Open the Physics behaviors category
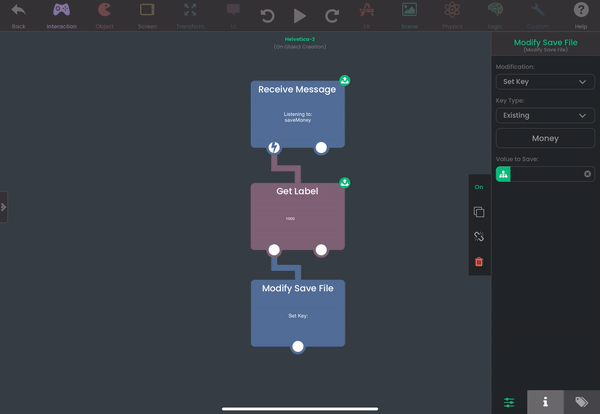This screenshot has width=600, height=414. (x=452, y=15)
